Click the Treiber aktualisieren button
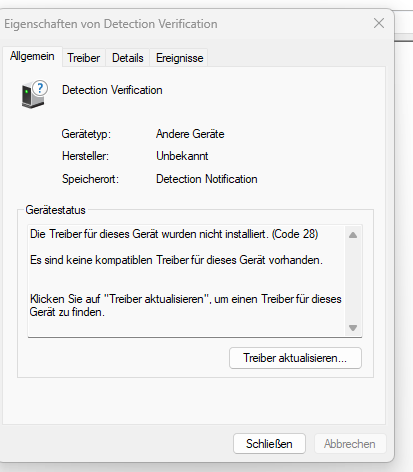The width and height of the screenshot is (413, 472). 295,358
